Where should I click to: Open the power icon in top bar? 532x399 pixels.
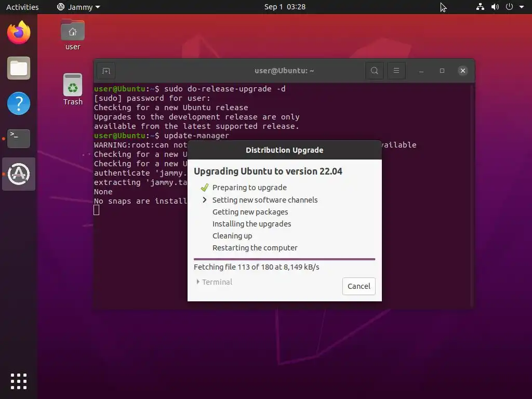click(x=509, y=7)
